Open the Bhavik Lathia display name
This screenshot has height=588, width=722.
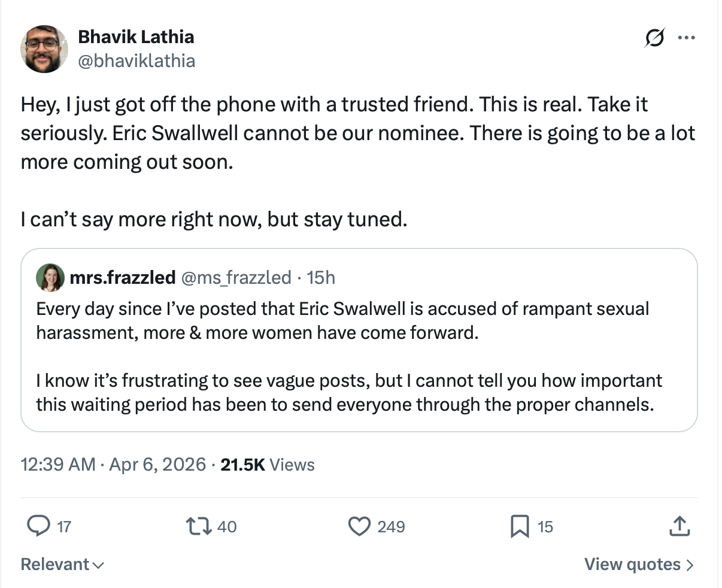(x=136, y=37)
